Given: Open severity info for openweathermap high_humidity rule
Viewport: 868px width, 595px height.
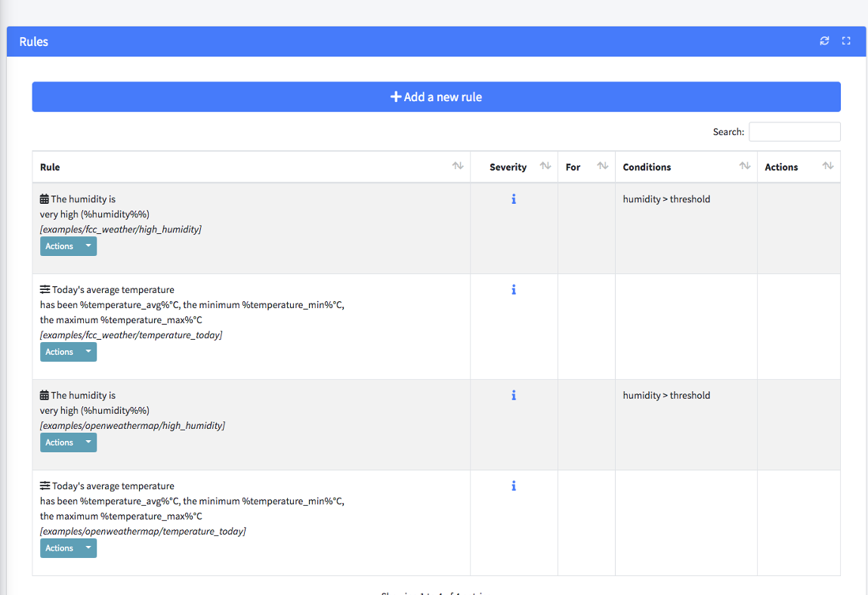Looking at the screenshot, I should pos(514,395).
